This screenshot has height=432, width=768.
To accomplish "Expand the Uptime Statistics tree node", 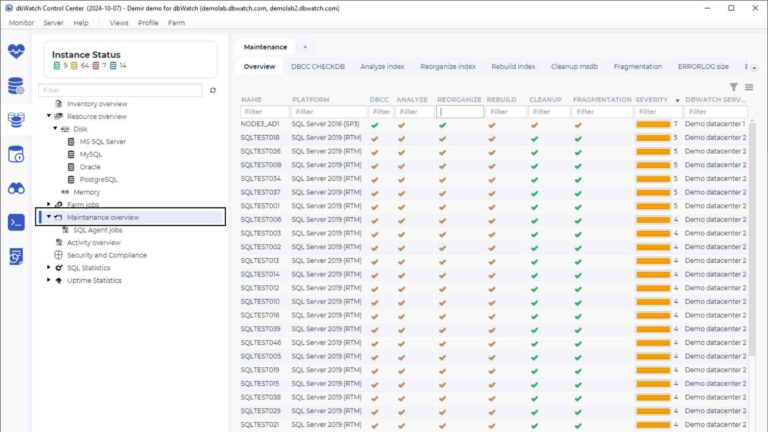I will click(x=48, y=280).
